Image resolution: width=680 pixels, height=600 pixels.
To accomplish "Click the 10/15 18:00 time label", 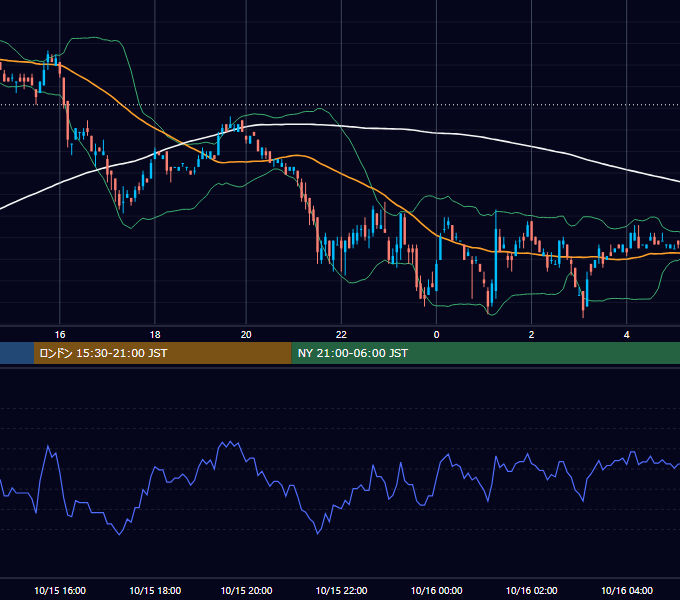I will click(155, 590).
